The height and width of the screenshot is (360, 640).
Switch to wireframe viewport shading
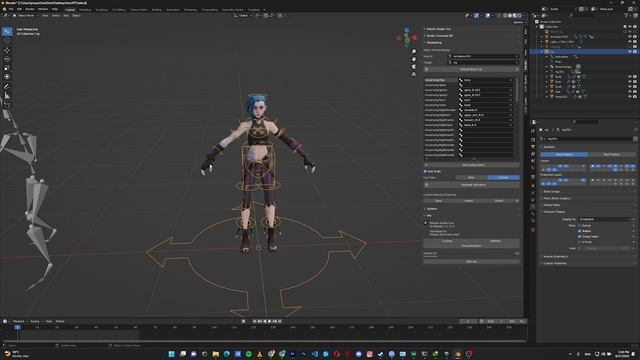click(x=505, y=16)
